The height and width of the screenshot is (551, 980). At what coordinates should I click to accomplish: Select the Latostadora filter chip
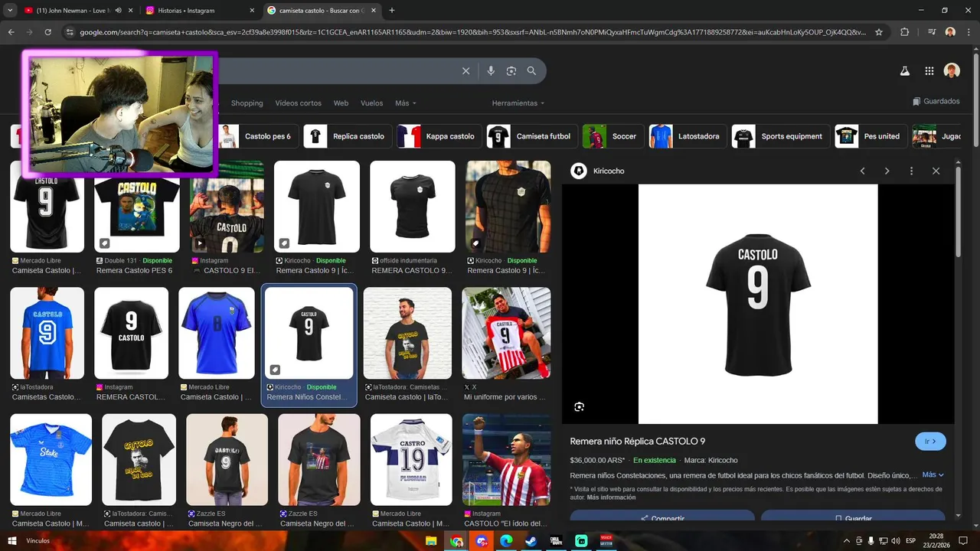[688, 136]
